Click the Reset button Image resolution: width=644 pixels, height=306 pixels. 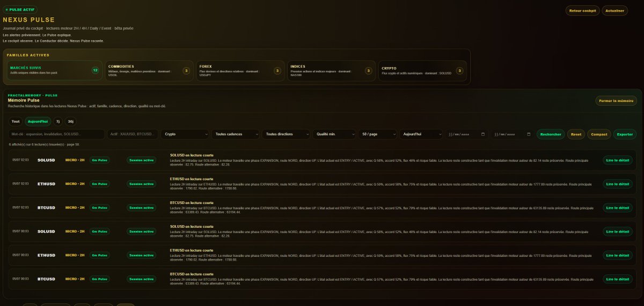click(x=576, y=135)
